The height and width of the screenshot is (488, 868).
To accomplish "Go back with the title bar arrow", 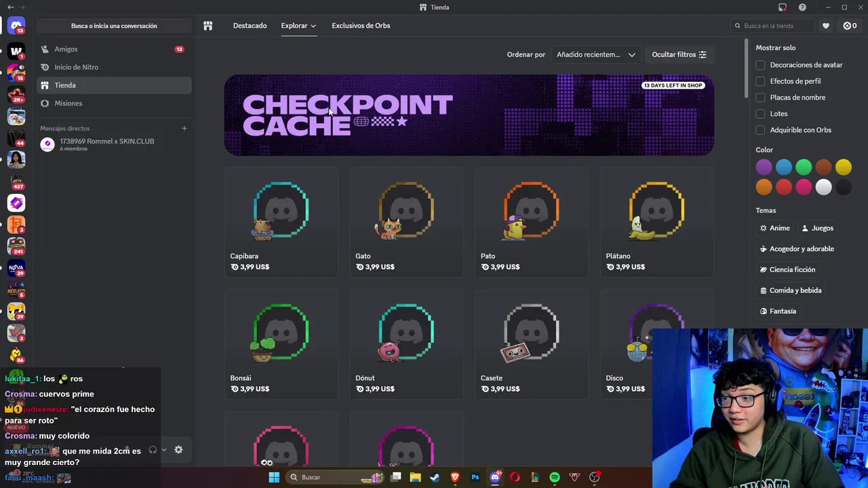I will click(10, 7).
